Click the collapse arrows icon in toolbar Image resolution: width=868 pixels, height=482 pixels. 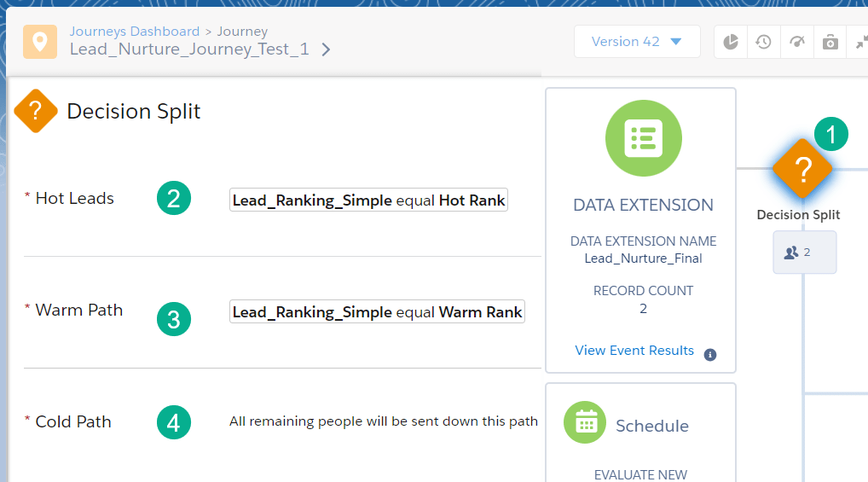[859, 42]
